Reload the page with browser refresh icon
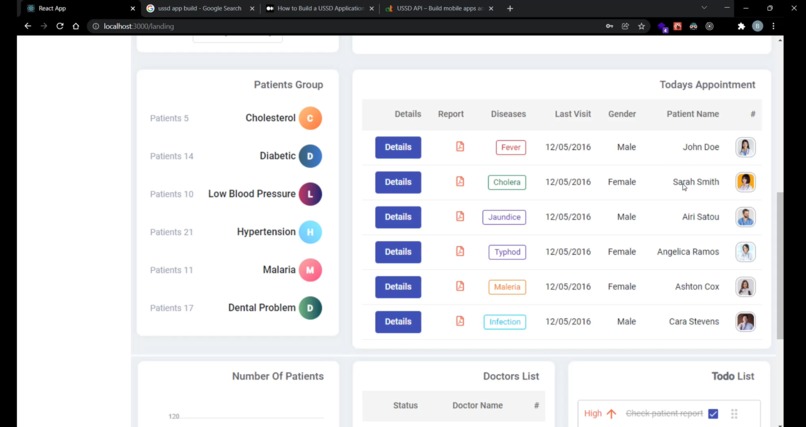The height and width of the screenshot is (427, 806). coord(60,26)
